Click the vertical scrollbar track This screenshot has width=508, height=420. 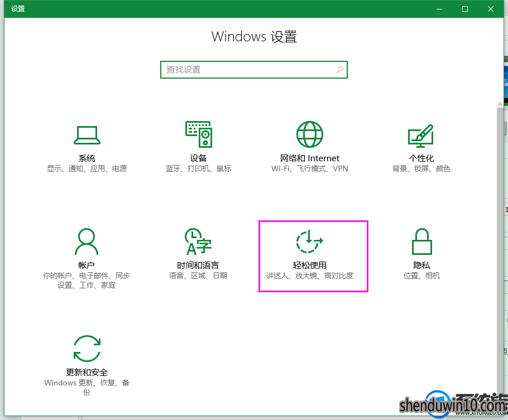(500, 253)
